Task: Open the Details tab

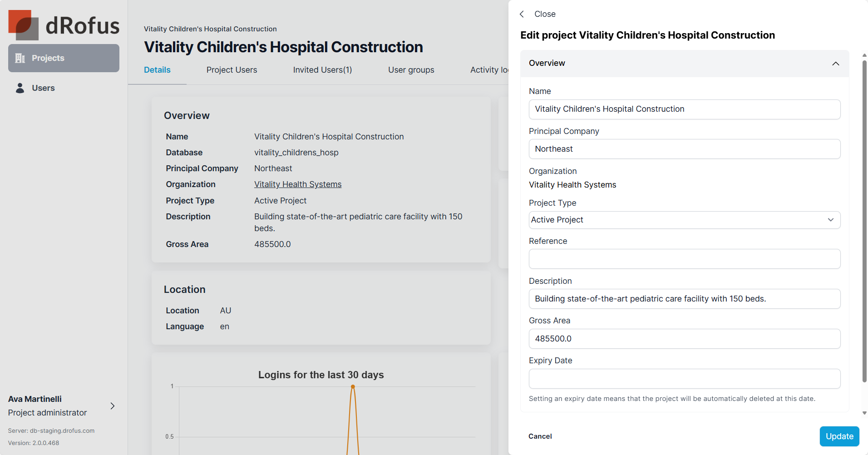Action: pyautogui.click(x=157, y=70)
